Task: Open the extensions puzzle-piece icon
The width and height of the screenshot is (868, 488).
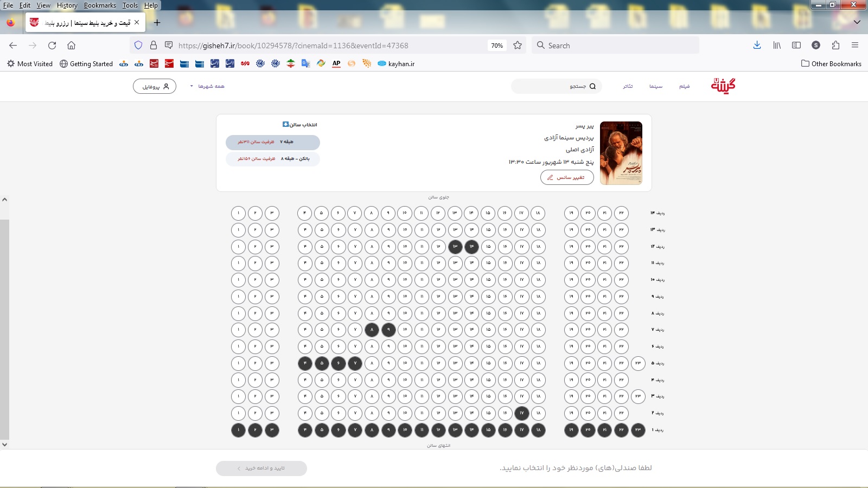Action: [x=835, y=46]
